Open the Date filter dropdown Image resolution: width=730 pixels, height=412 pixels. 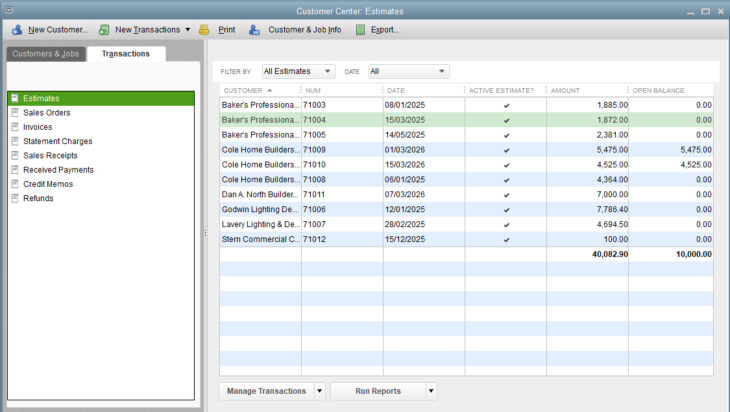pyautogui.click(x=408, y=71)
